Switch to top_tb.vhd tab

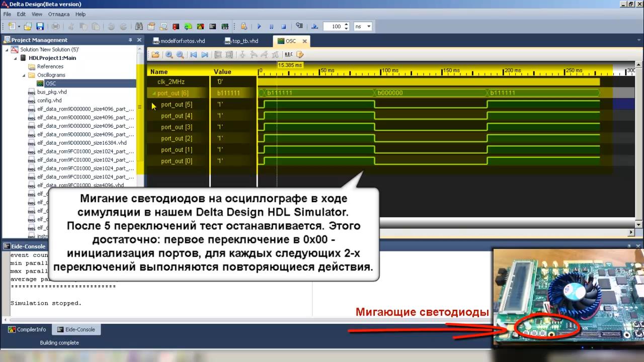(242, 41)
